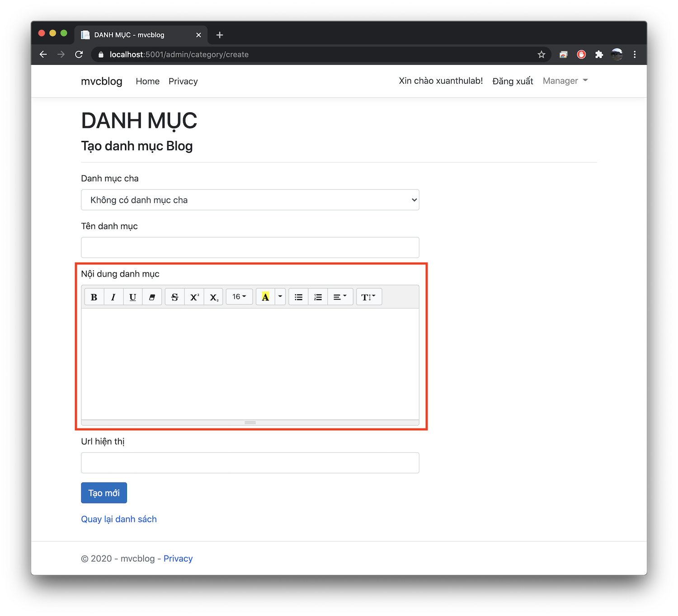678x616 pixels.
Task: Apply italic style in the editor
Action: click(113, 297)
